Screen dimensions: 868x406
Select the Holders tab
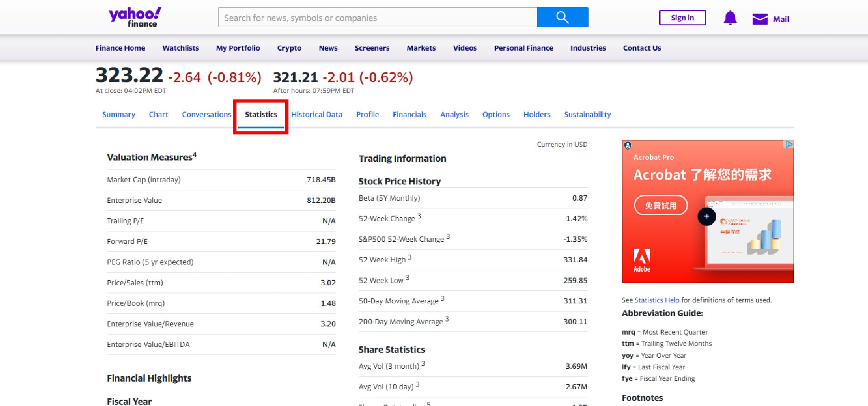click(537, 114)
